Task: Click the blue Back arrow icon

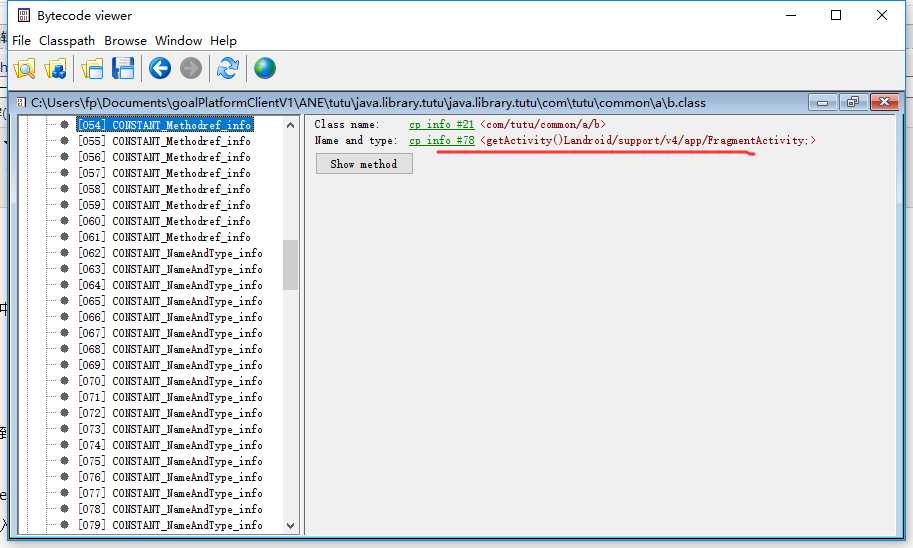Action: 160,69
